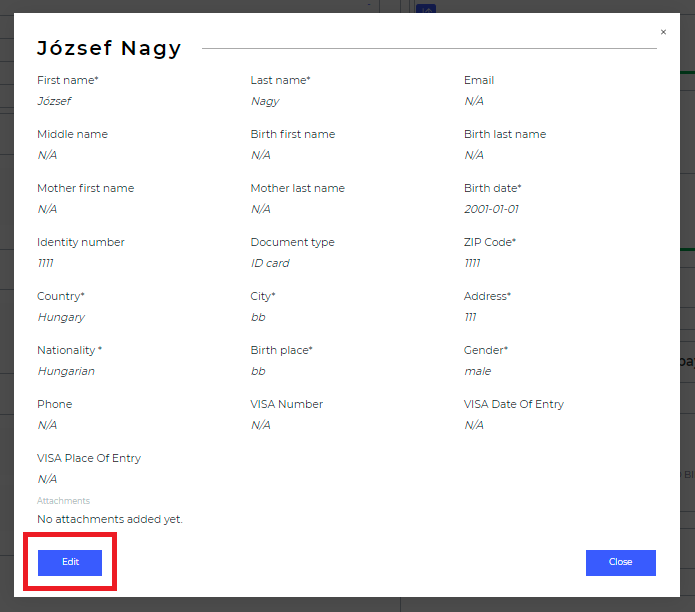This screenshot has height=612, width=695.
Task: Click the Identity number label
Action: 81,242
